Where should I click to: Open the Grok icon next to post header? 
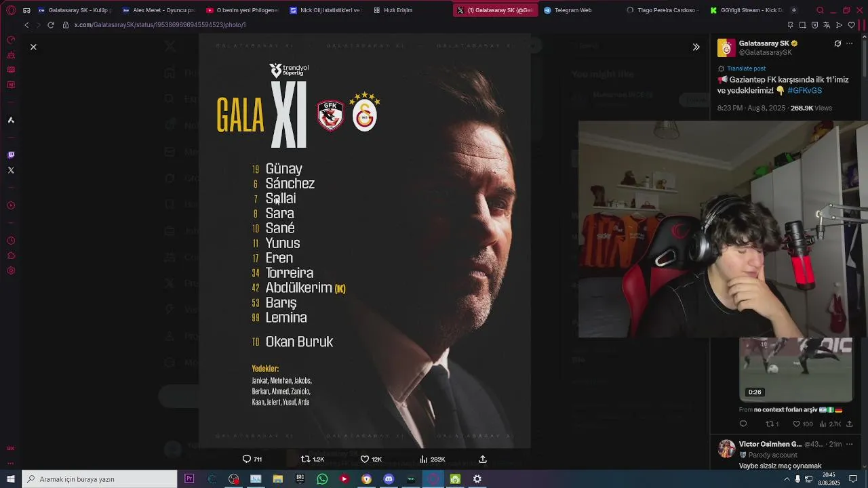click(837, 43)
